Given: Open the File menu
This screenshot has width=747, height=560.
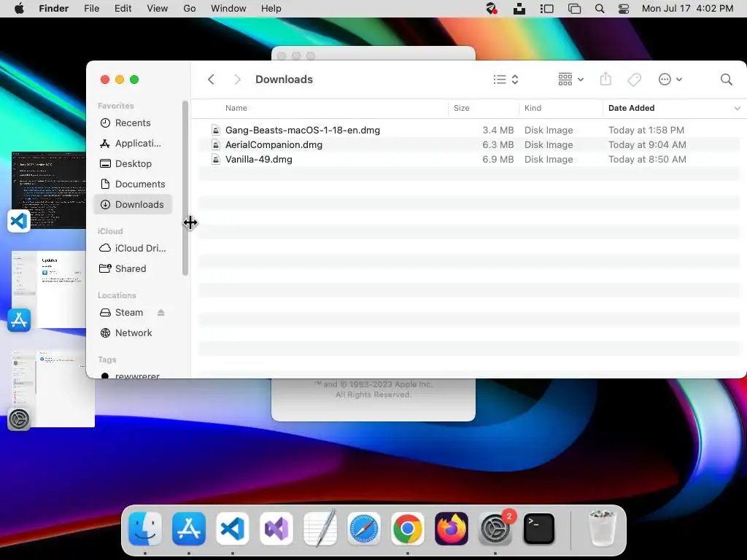Looking at the screenshot, I should [x=91, y=9].
